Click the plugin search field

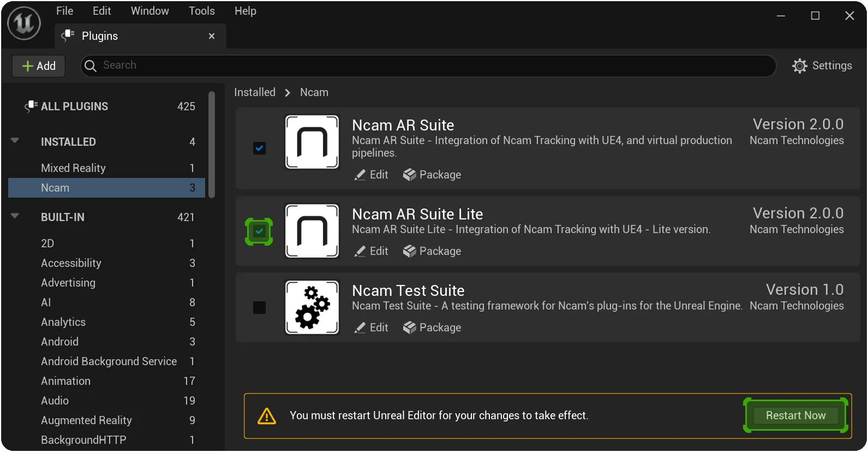click(x=428, y=66)
